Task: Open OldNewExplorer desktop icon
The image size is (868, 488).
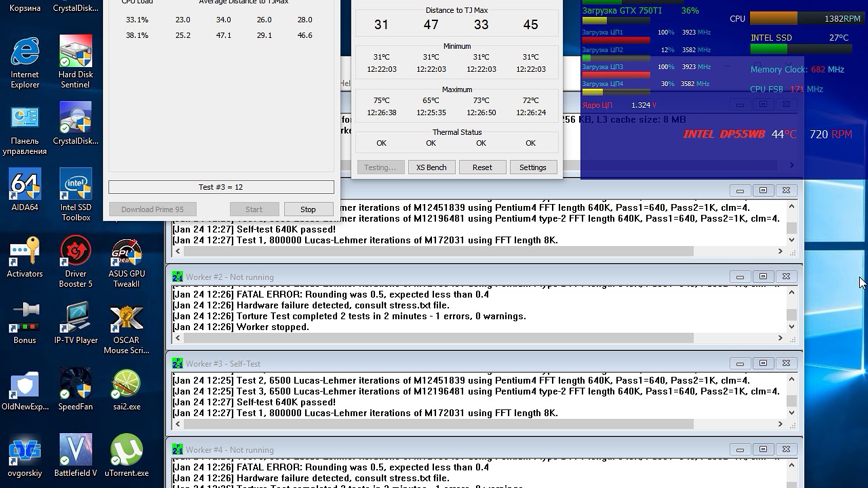Action: 25,390
